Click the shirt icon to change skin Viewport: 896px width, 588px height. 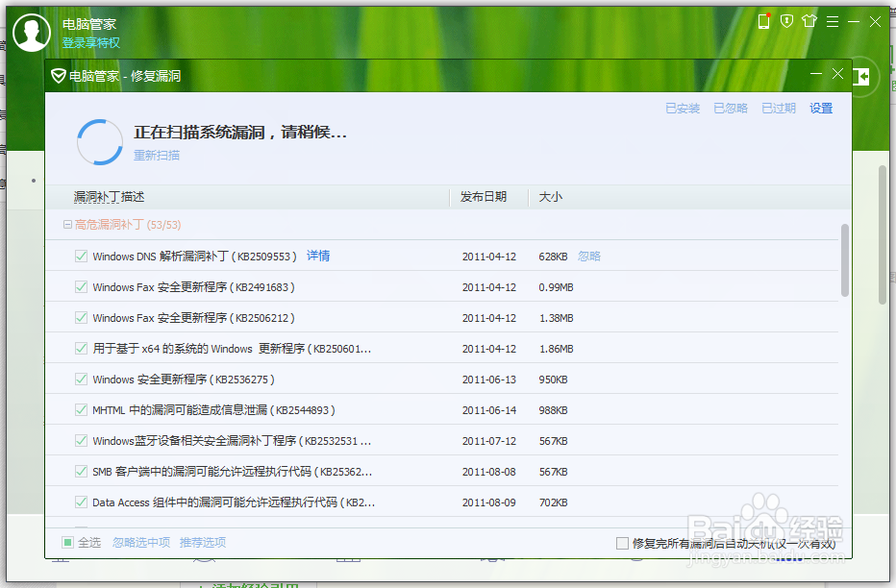pyautogui.click(x=809, y=20)
